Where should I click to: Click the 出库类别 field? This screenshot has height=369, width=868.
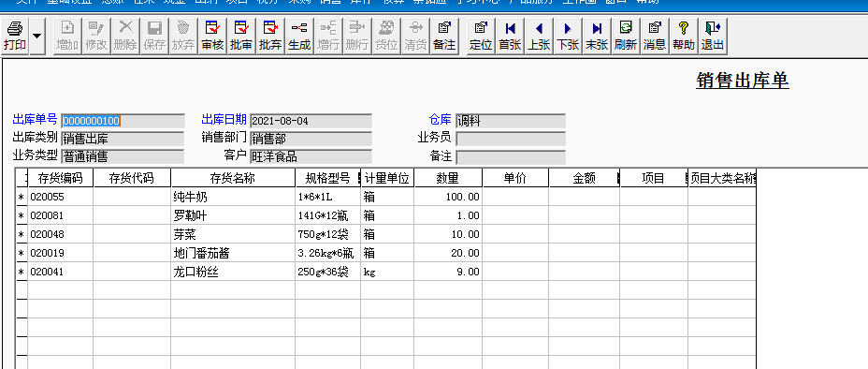(x=123, y=139)
